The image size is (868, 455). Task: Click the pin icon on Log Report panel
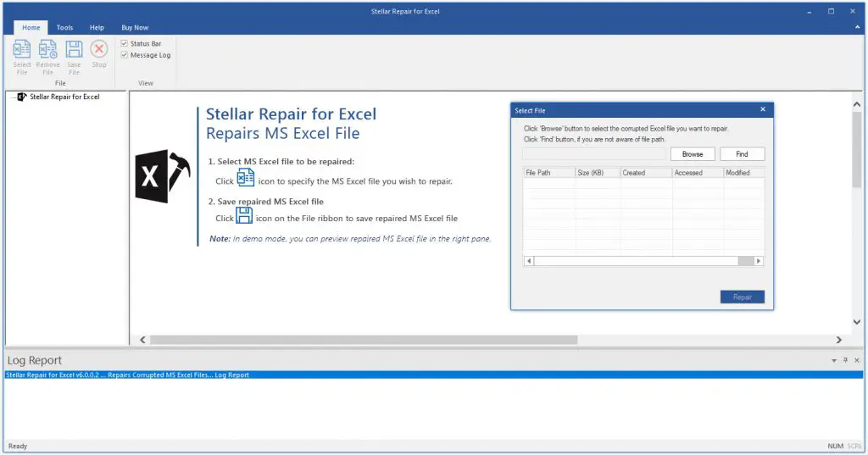point(845,360)
